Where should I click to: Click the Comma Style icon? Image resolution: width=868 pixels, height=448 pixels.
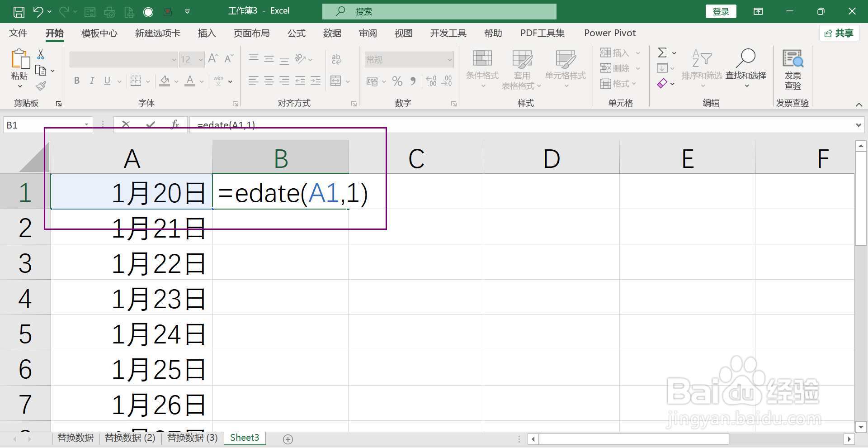tap(413, 81)
